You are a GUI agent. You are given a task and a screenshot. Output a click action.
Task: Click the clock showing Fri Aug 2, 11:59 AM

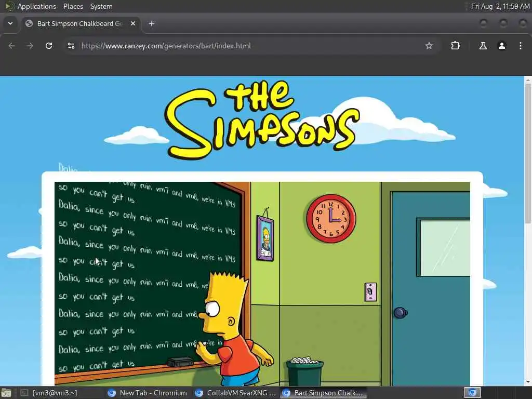click(x=500, y=6)
